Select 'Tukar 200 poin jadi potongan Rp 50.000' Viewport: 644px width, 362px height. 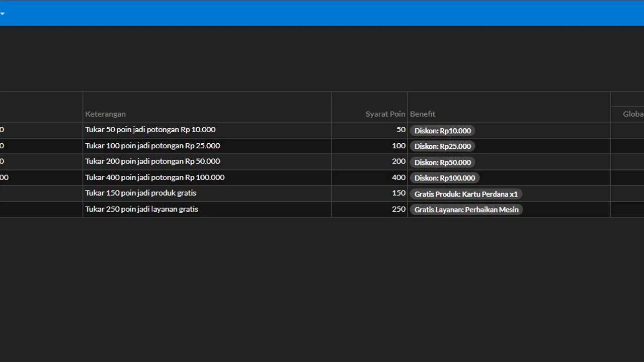coord(152,161)
